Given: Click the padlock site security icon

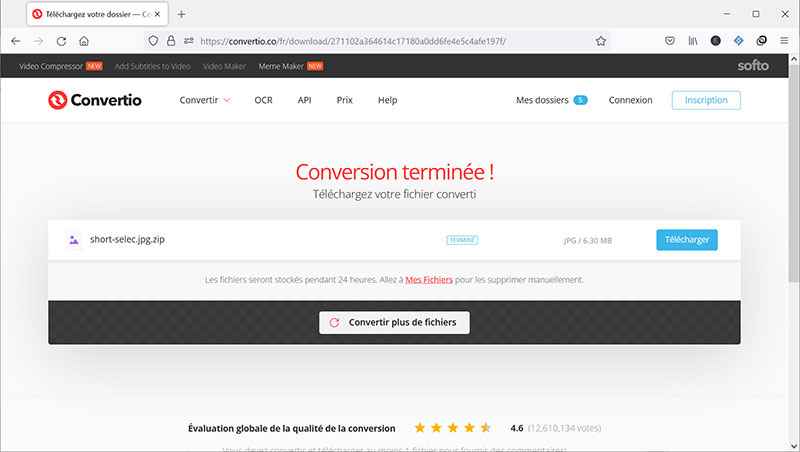Looking at the screenshot, I should point(171,41).
